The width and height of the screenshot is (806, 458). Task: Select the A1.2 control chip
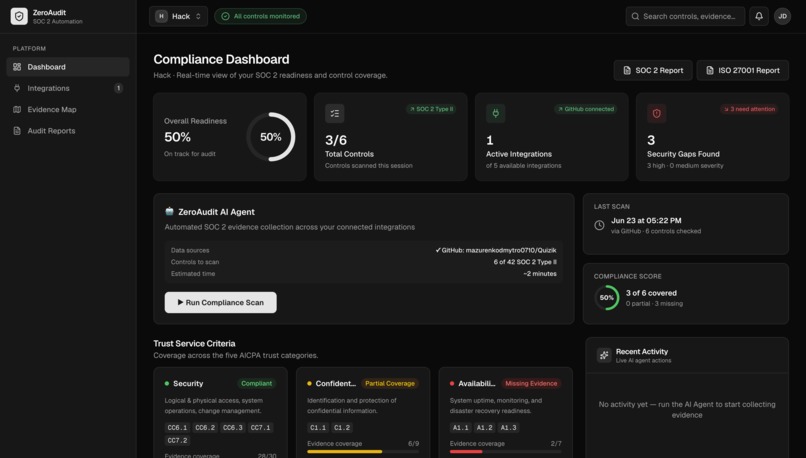(484, 428)
